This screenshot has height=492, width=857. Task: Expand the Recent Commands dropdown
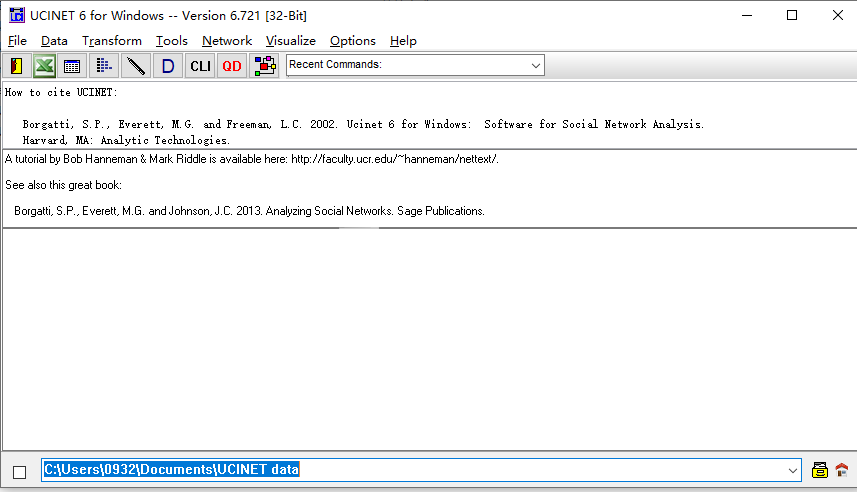[536, 66]
